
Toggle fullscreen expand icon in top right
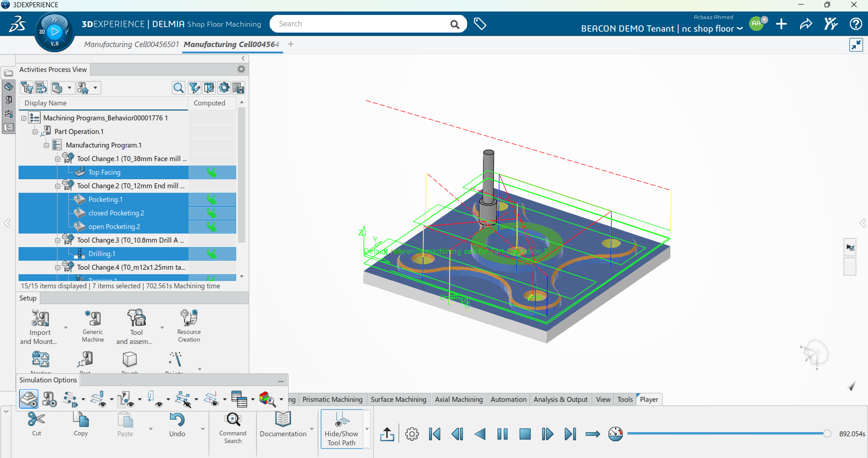coord(856,45)
